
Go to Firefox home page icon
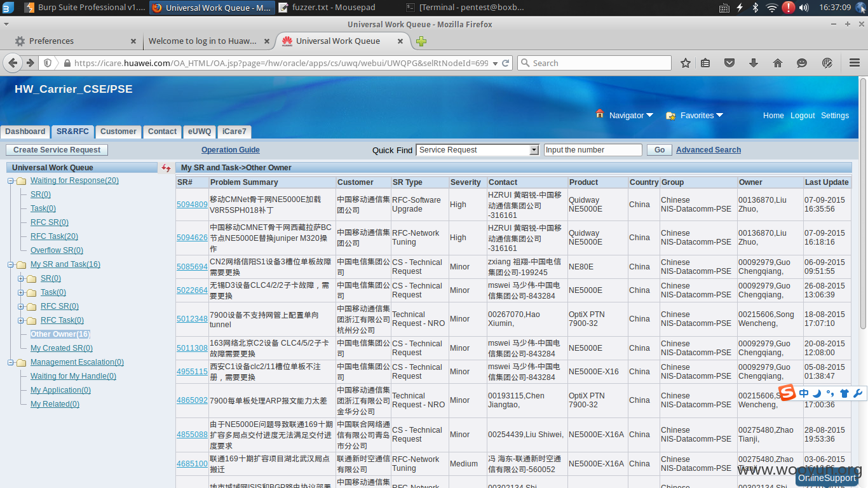777,63
